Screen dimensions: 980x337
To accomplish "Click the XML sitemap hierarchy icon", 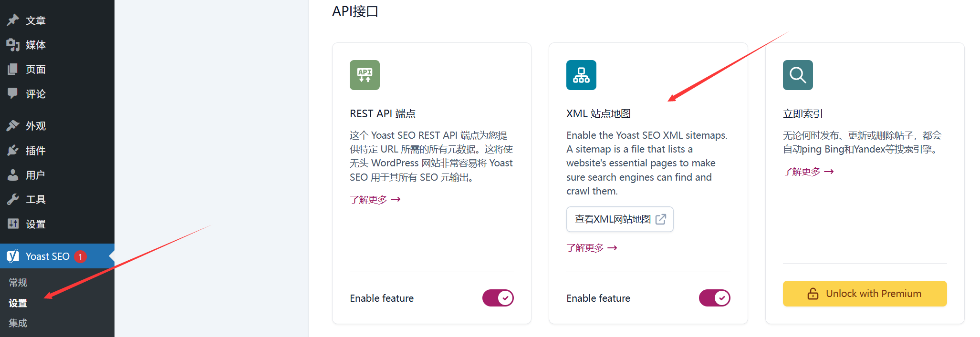I will 581,75.
